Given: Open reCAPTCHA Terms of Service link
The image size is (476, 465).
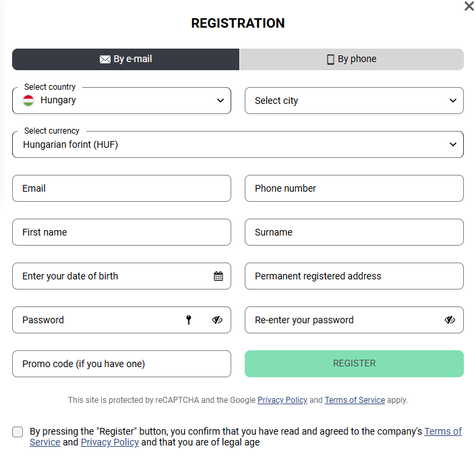Looking at the screenshot, I should pos(355,400).
